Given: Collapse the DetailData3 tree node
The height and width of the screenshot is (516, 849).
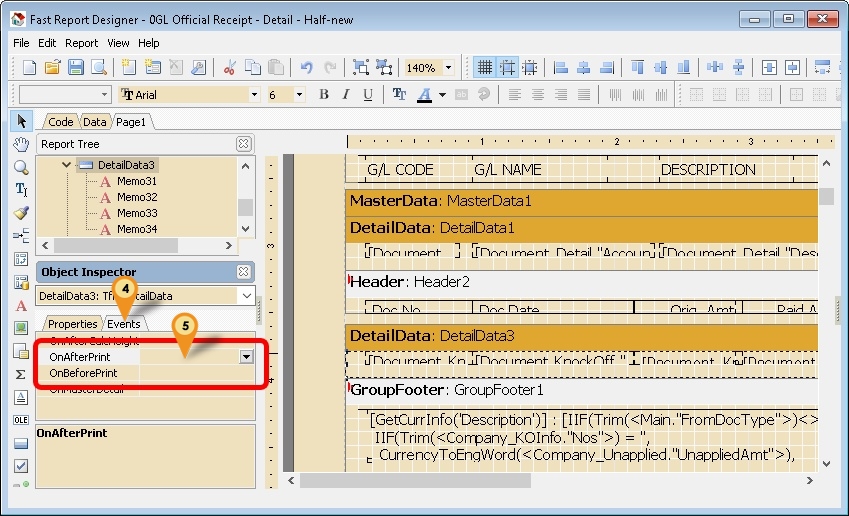Looking at the screenshot, I should click(x=67, y=164).
